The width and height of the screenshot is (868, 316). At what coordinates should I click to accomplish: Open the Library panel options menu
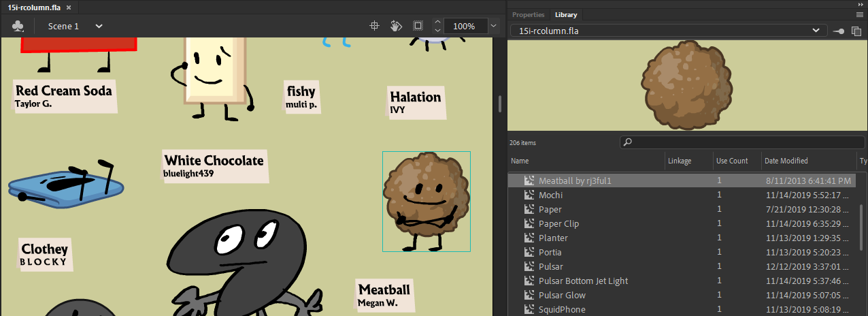pyautogui.click(x=859, y=14)
